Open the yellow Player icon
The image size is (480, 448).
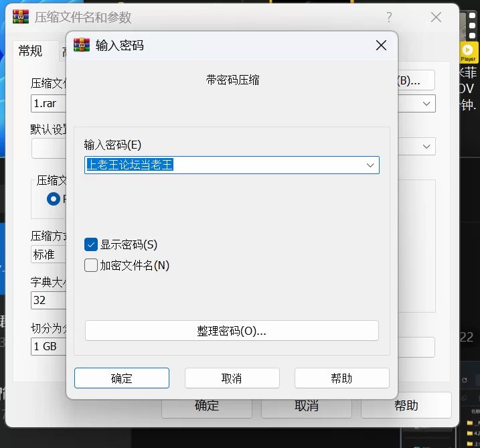point(468,52)
